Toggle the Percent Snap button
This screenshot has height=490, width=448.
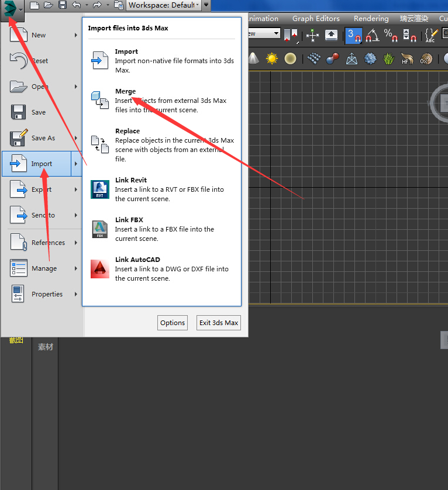pyautogui.click(x=391, y=35)
